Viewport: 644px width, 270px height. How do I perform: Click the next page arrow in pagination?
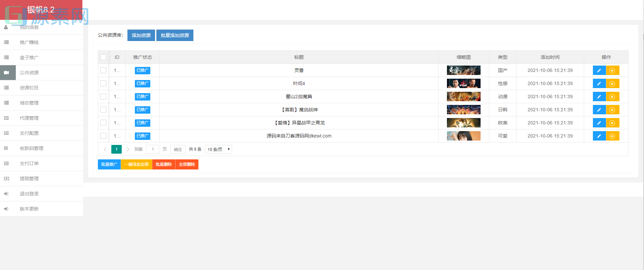[128, 149]
